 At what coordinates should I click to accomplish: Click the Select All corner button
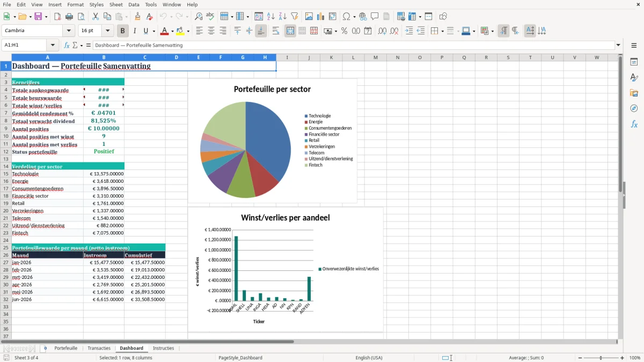[x=6, y=57]
